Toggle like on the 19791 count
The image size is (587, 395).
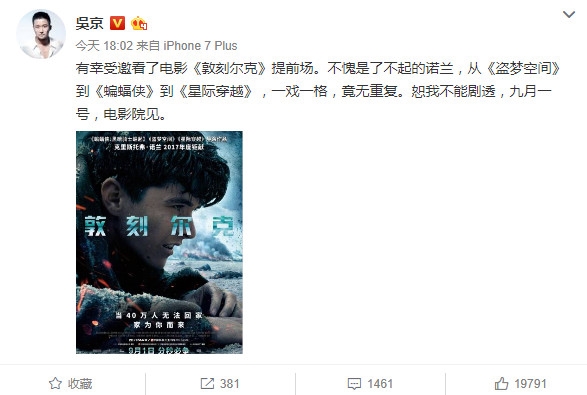(521, 383)
